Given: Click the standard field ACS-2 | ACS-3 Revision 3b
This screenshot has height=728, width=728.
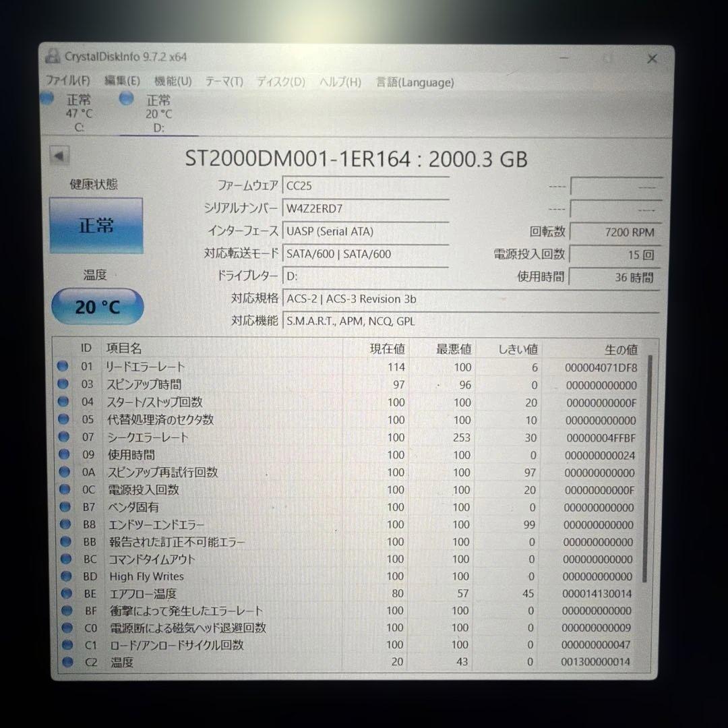Looking at the screenshot, I should [x=471, y=299].
